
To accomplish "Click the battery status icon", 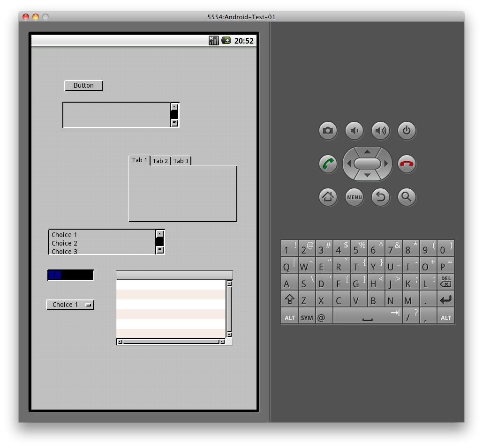I will tap(226, 40).
